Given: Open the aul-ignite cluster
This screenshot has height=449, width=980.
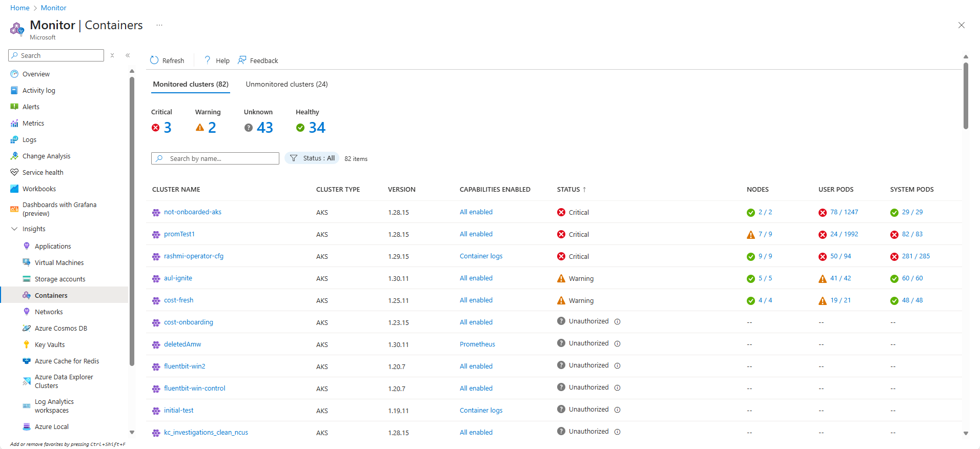Looking at the screenshot, I should tap(178, 278).
